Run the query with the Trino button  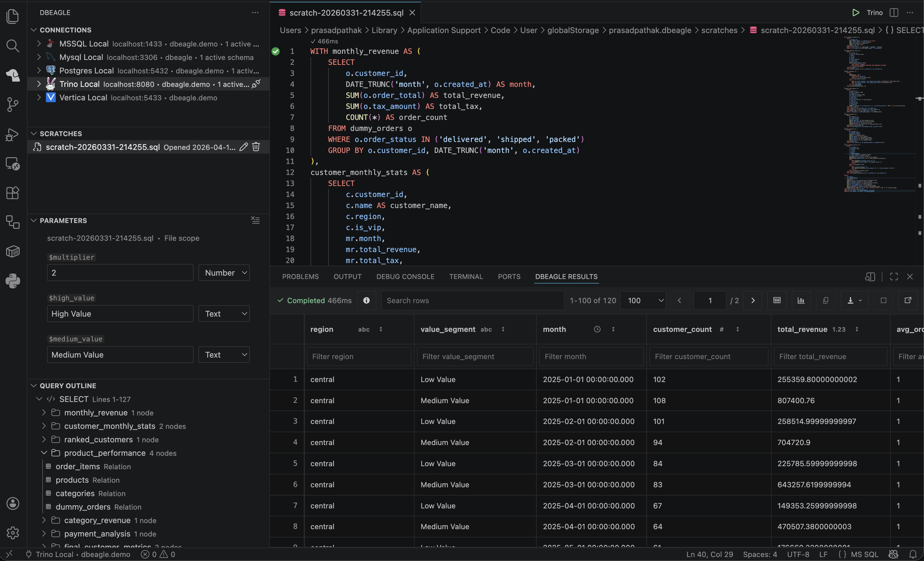point(867,12)
